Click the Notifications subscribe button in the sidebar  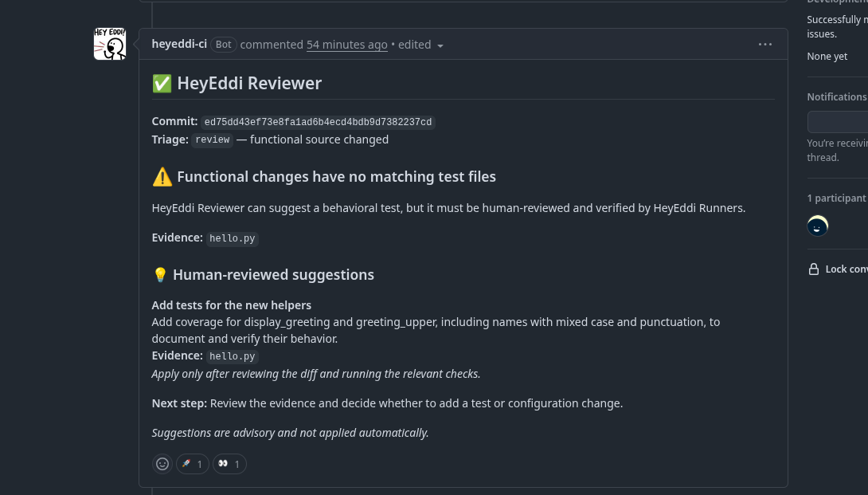click(838, 122)
